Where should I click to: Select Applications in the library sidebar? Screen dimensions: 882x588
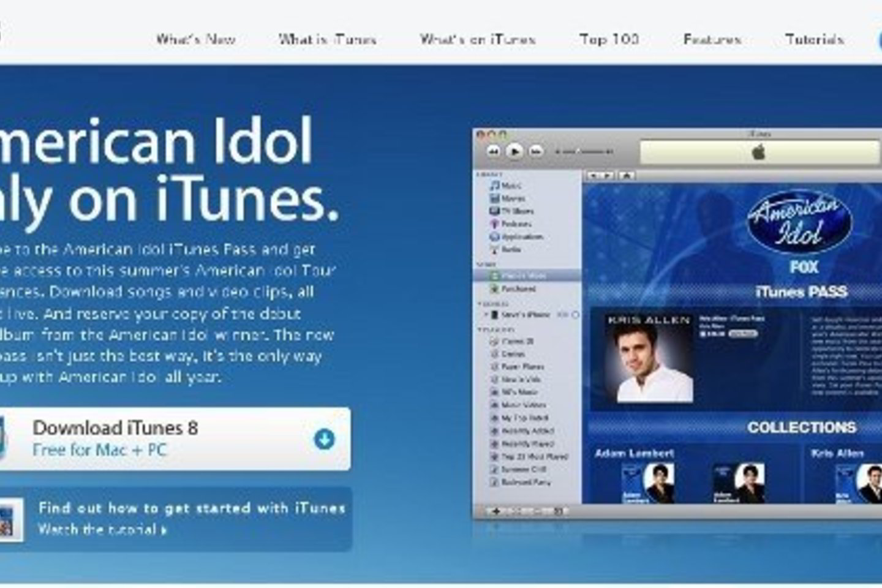(x=516, y=236)
